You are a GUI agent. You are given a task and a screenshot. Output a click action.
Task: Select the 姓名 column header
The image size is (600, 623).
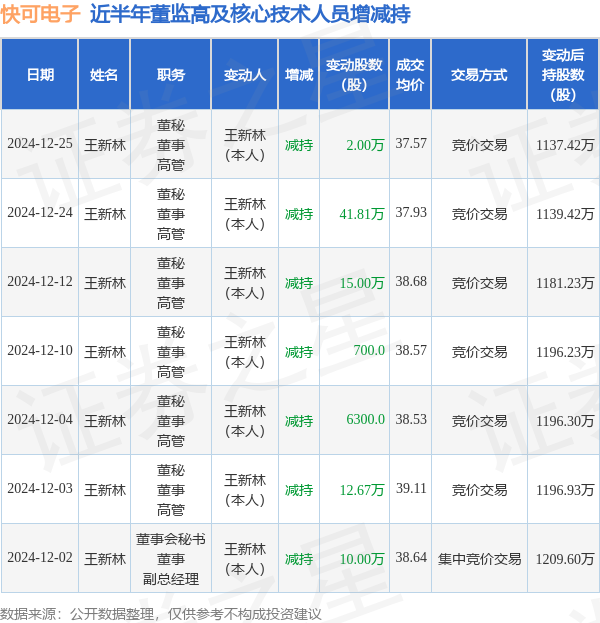[104, 75]
